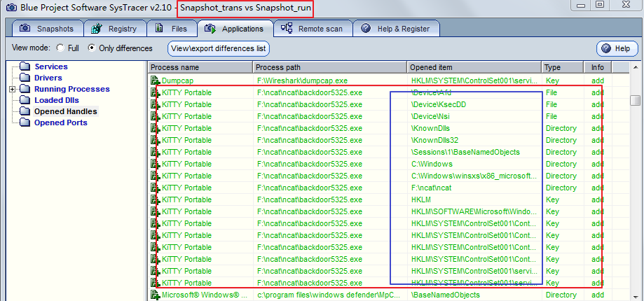
Task: Click the Services folder icon
Action: click(x=25, y=66)
